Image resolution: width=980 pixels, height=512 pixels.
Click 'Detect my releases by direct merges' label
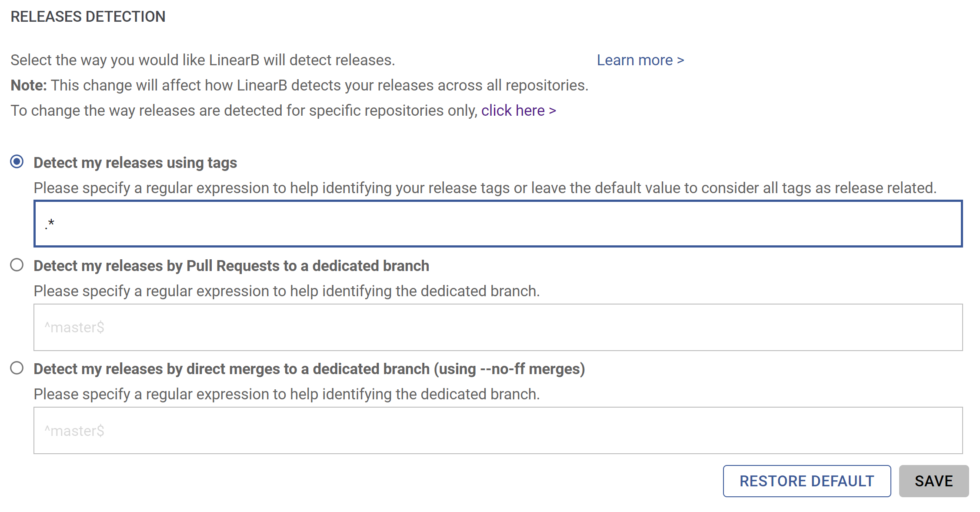(x=309, y=369)
